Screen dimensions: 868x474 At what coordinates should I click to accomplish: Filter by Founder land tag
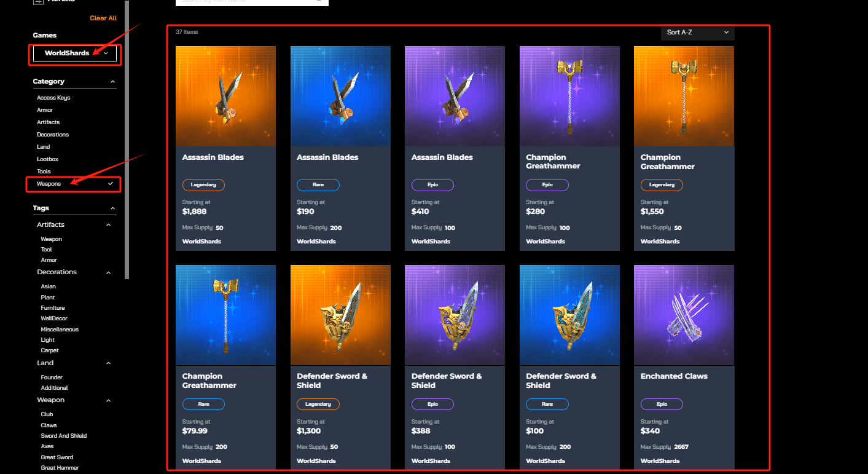[52, 377]
